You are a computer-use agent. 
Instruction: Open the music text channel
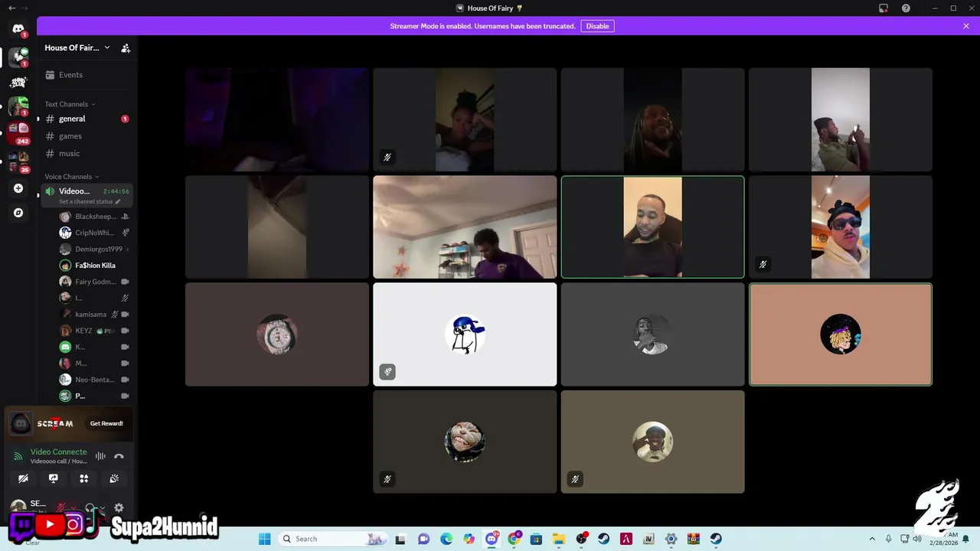coord(87,153)
